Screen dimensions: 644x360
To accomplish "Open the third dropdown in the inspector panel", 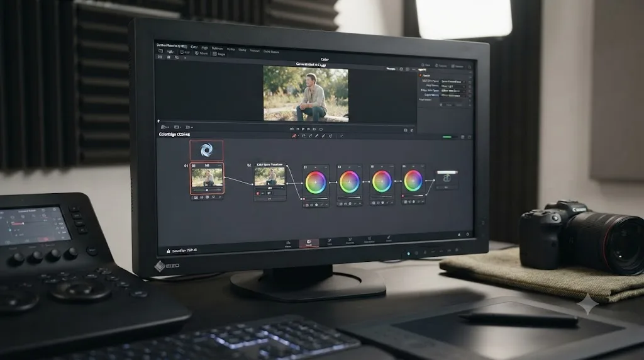I will pyautogui.click(x=452, y=91).
